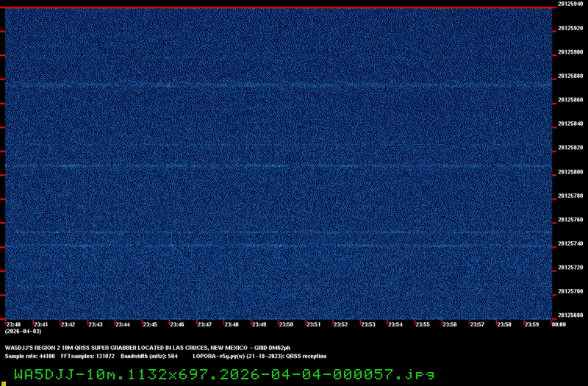
Task: Click the green WA5DJJ-10m filename text
Action: point(223,374)
